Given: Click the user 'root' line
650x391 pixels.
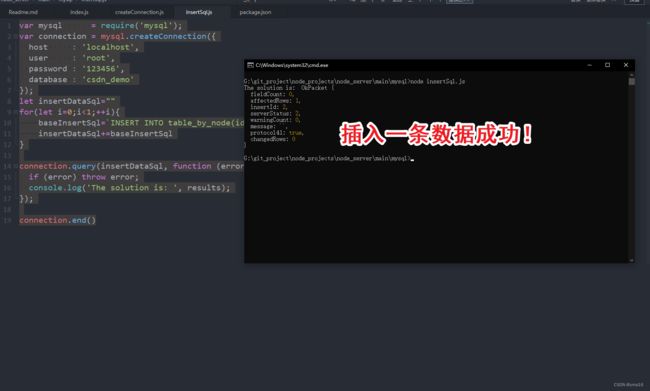Looking at the screenshot, I should coord(71,58).
